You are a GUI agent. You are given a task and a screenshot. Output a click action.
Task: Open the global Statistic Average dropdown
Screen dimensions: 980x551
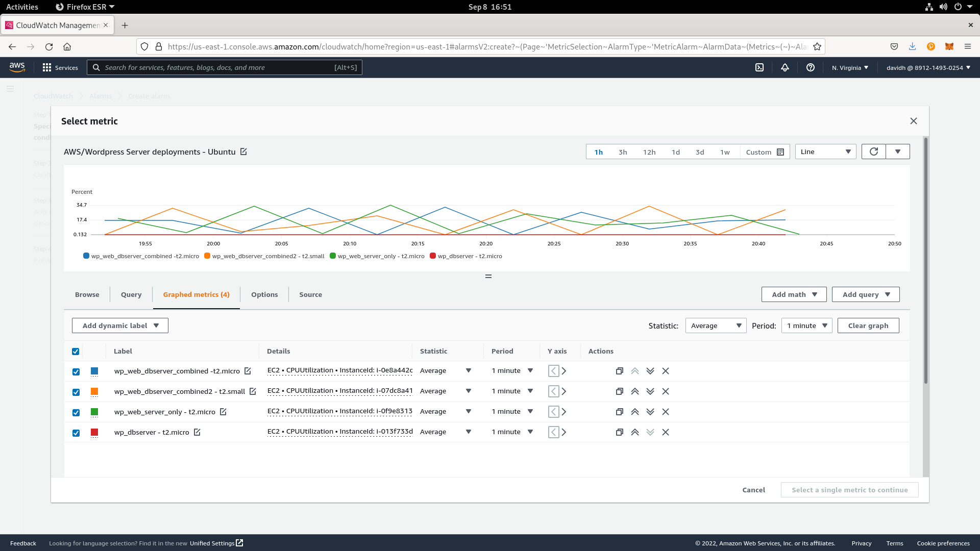point(715,325)
